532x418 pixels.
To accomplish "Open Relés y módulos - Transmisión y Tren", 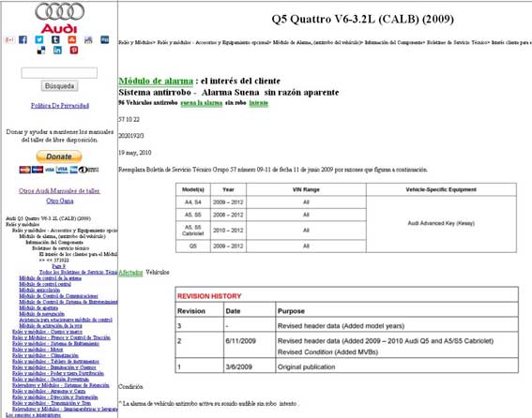I will coord(52,403).
